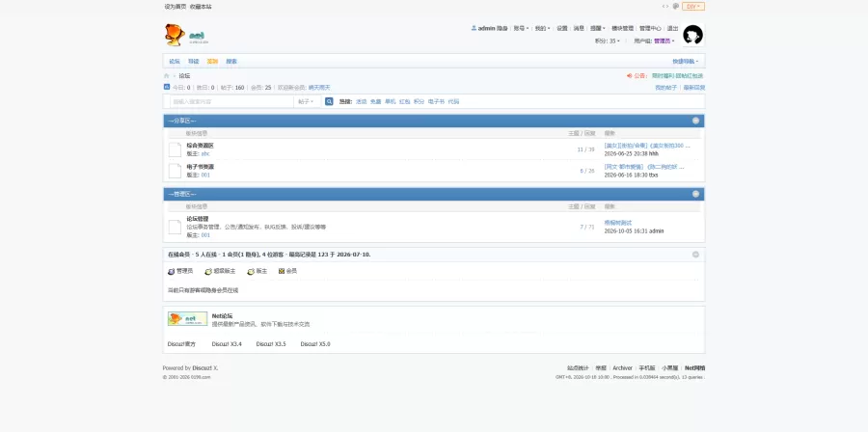
Task: Open 消息 in the user menu
Action: coord(579,28)
